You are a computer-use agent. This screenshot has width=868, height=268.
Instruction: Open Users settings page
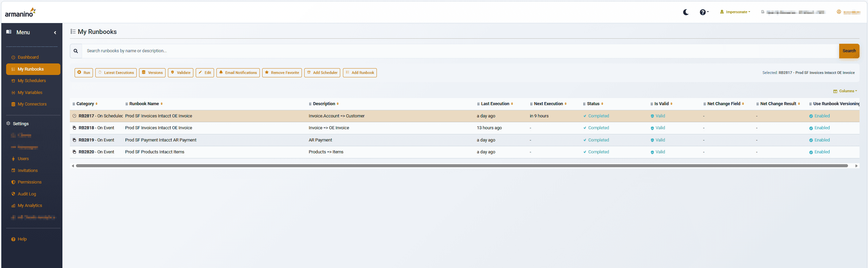[23, 159]
